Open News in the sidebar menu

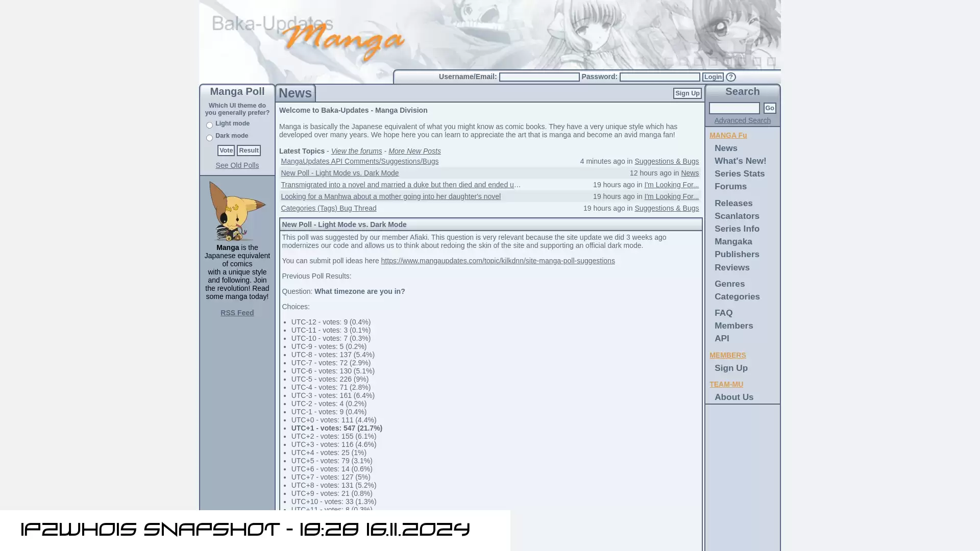pyautogui.click(x=726, y=148)
